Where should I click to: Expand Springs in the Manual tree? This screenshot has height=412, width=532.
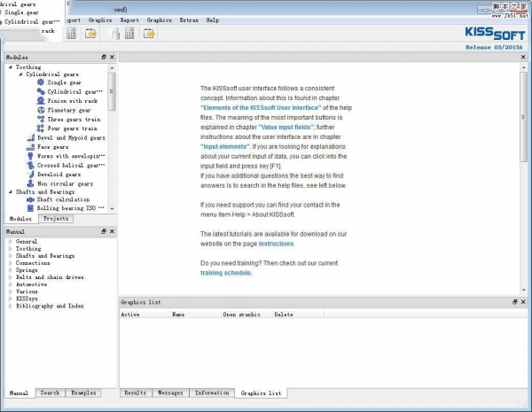coord(11,270)
